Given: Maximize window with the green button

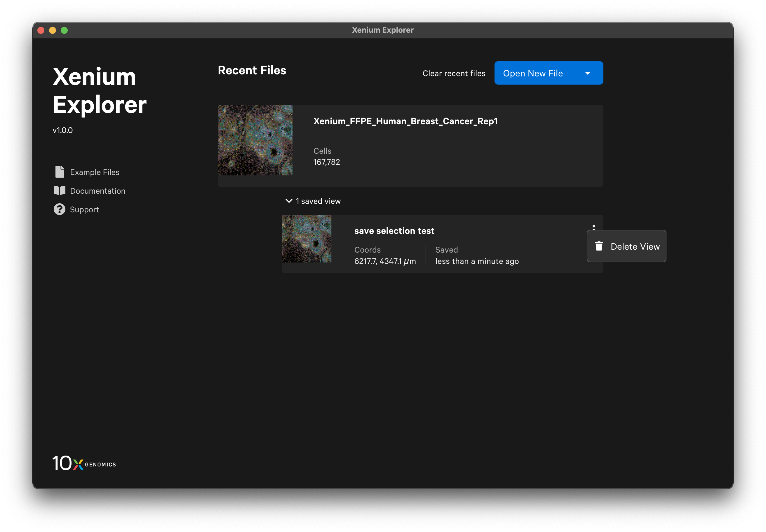Looking at the screenshot, I should pyautogui.click(x=65, y=30).
